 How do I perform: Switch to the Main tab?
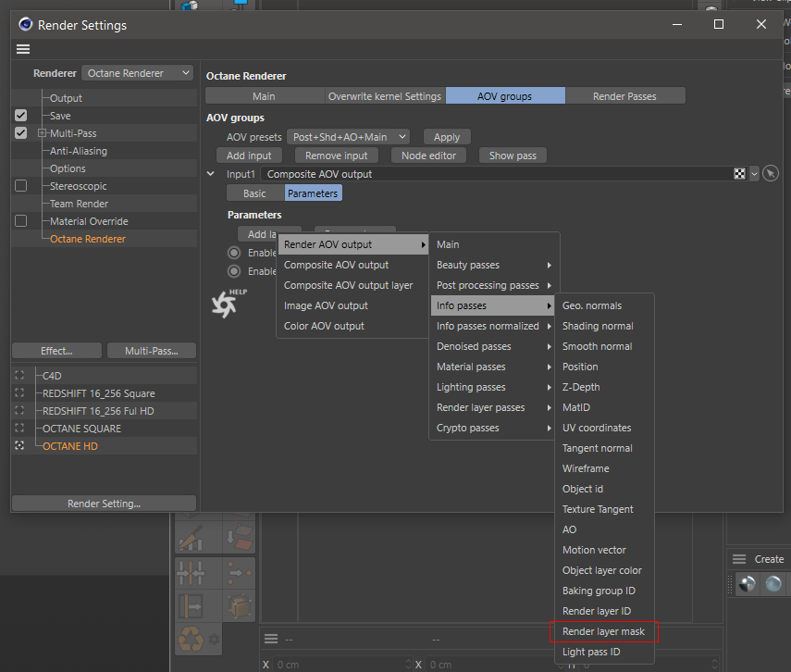265,96
